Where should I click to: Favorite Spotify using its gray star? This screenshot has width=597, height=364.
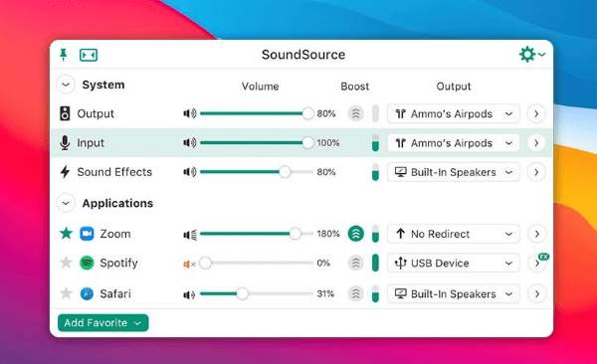pos(67,263)
